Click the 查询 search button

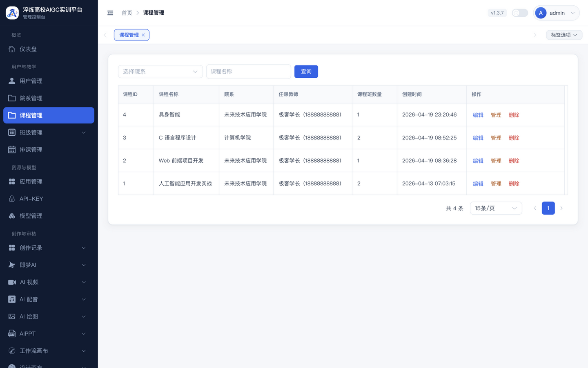click(306, 72)
